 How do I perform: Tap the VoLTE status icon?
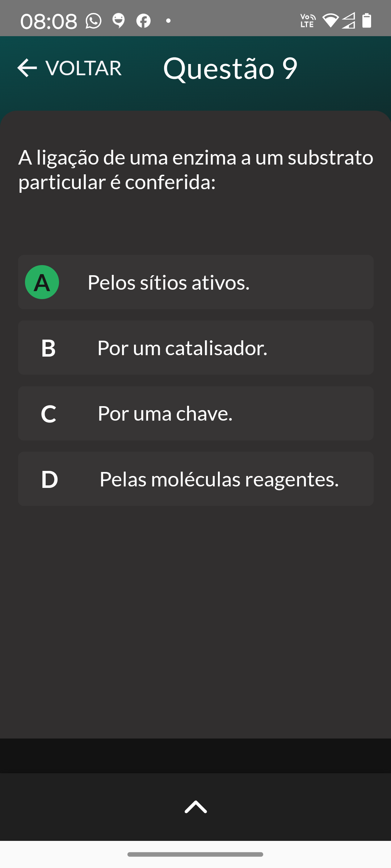point(308,21)
